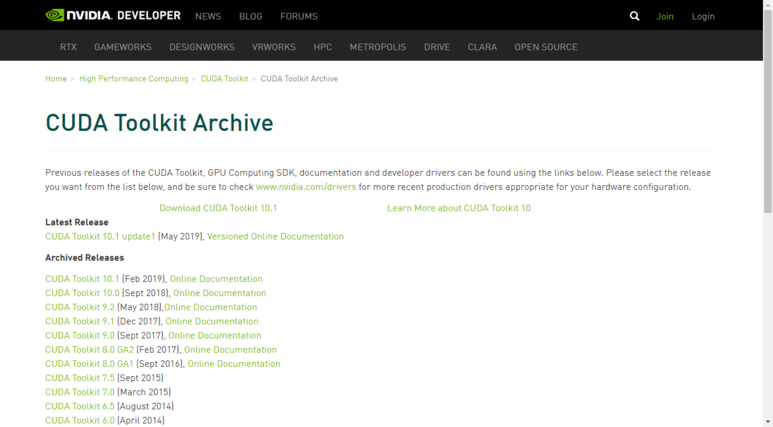The width and height of the screenshot is (773, 427).
Task: Open the FORUMS link
Action: [x=299, y=16]
